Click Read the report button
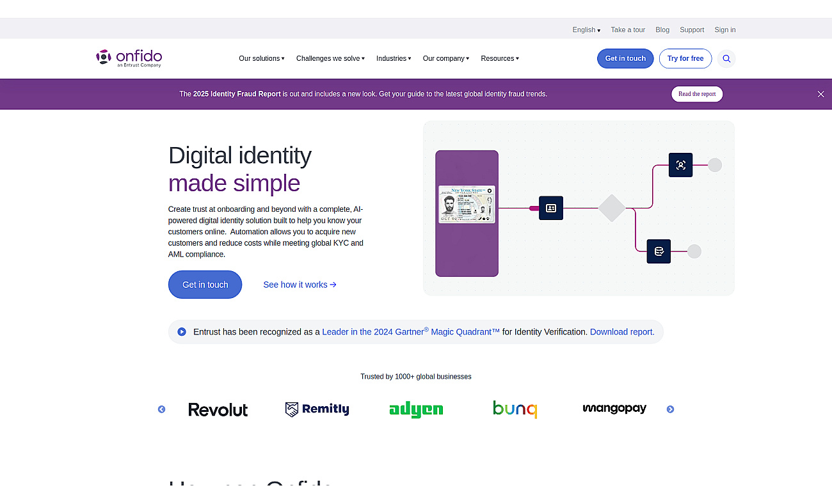The width and height of the screenshot is (832, 504). point(697,94)
